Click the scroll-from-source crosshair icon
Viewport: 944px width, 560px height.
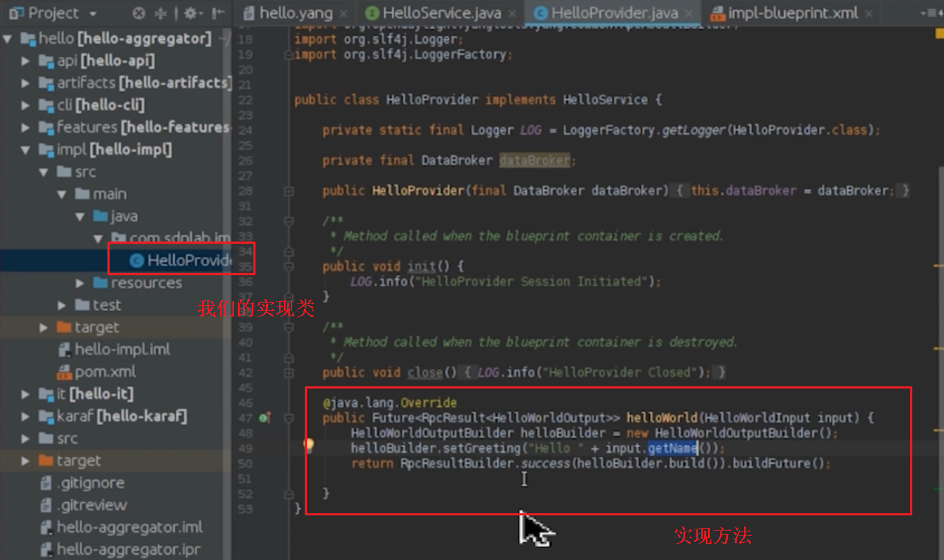pos(138,12)
